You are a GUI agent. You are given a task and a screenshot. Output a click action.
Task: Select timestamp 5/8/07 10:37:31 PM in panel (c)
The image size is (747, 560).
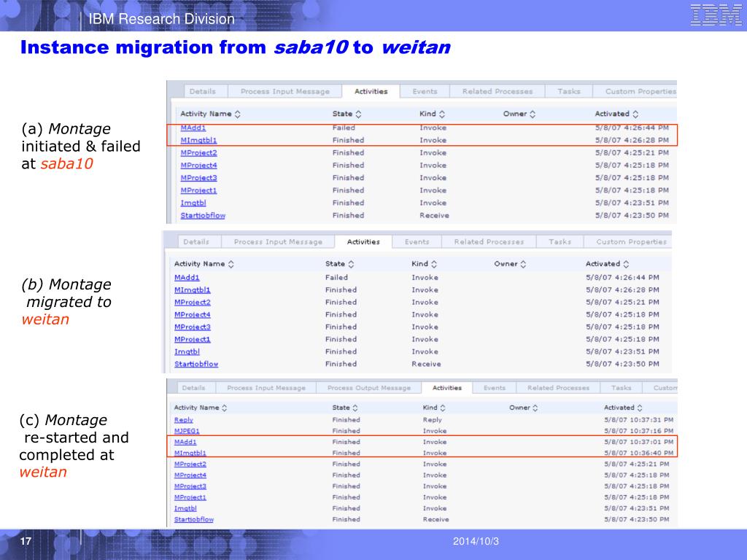pyautogui.click(x=638, y=420)
